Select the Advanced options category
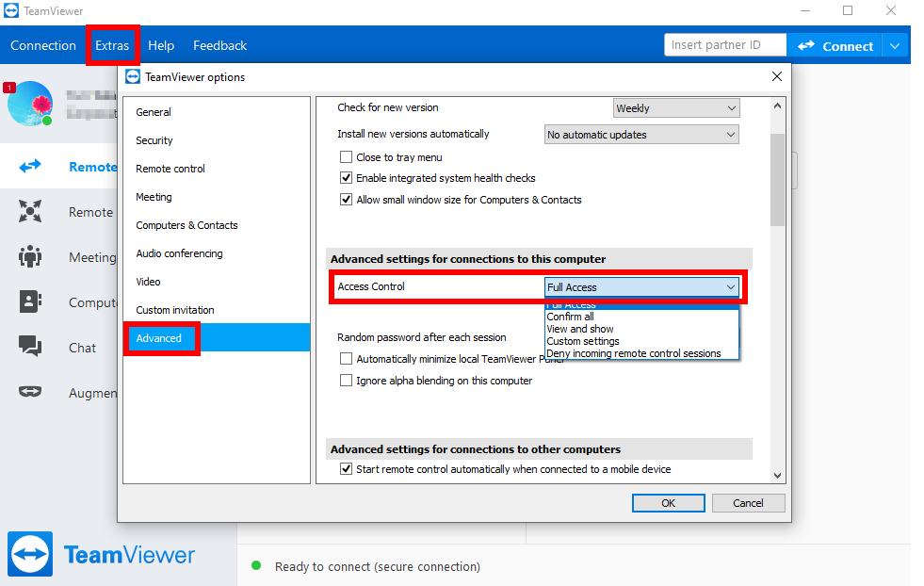924x586 pixels. point(217,338)
